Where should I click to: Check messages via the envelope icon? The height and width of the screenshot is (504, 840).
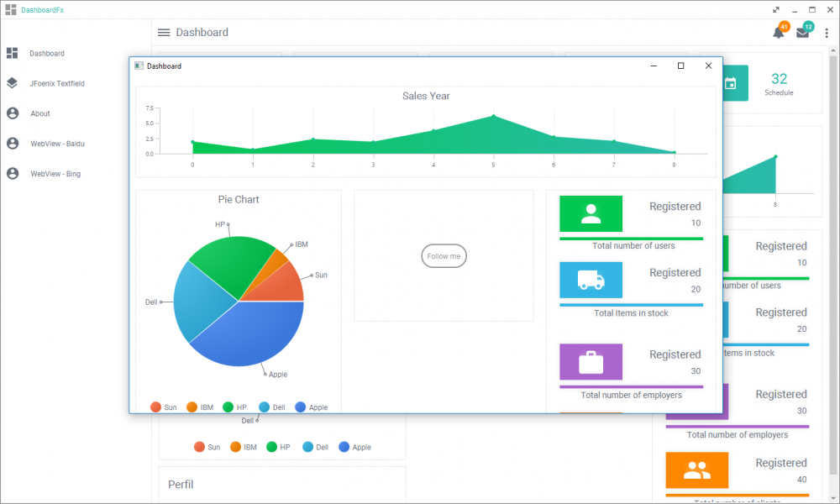(801, 32)
